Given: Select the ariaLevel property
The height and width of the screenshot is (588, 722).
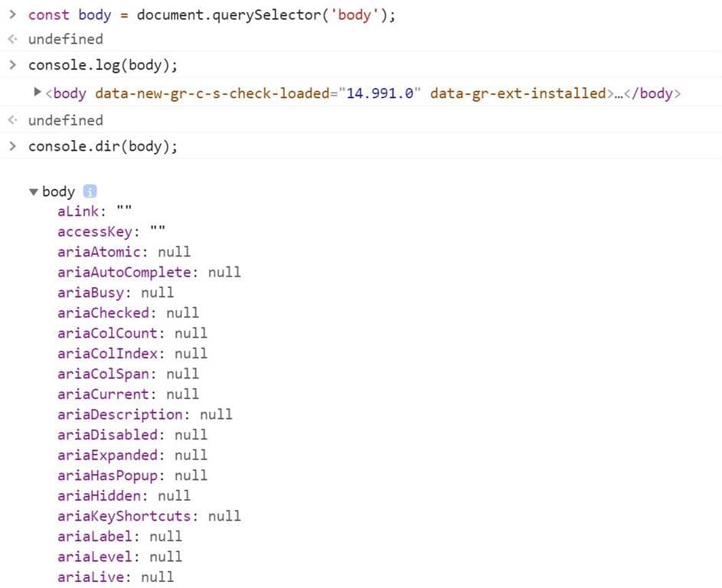Looking at the screenshot, I should pyautogui.click(x=119, y=557).
